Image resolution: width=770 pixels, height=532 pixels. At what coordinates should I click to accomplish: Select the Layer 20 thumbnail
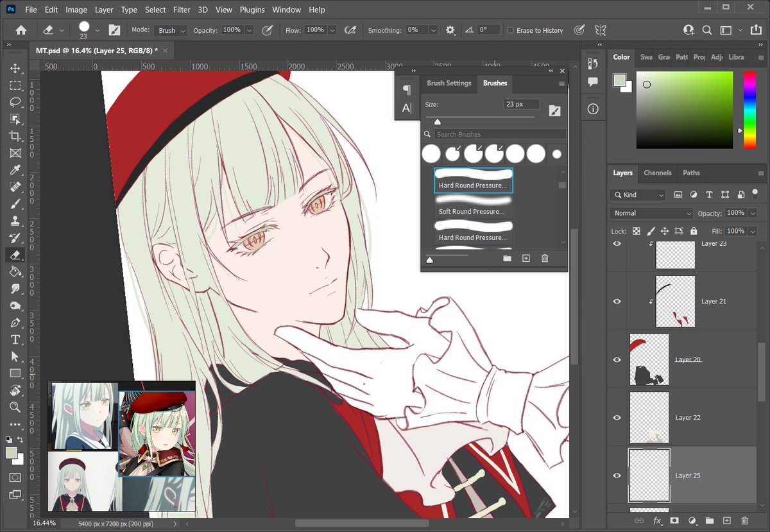[x=649, y=359]
